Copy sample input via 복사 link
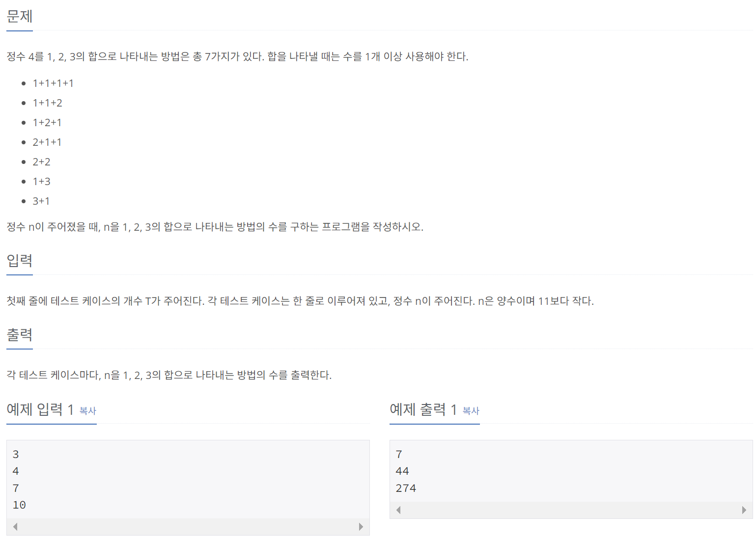This screenshot has height=540, width=756. point(88,411)
